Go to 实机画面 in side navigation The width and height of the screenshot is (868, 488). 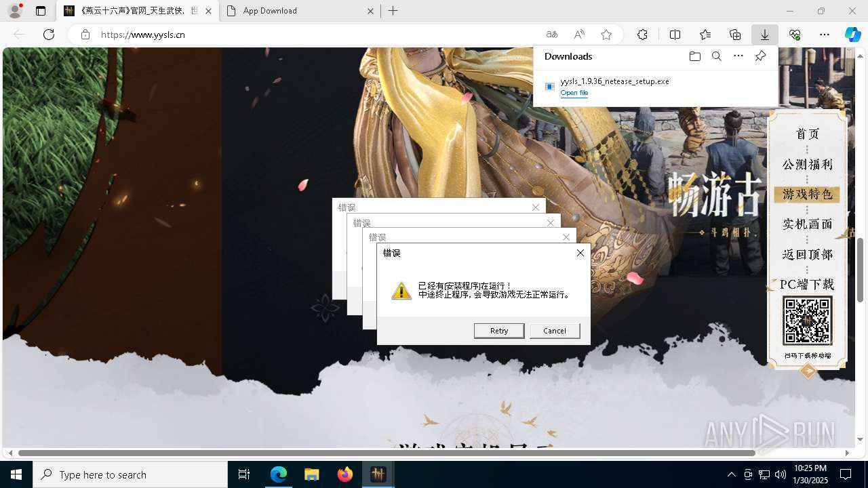click(807, 224)
